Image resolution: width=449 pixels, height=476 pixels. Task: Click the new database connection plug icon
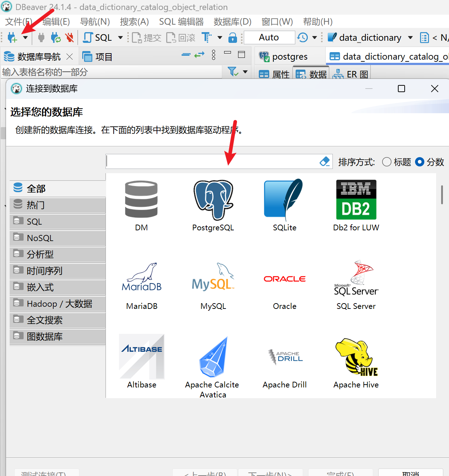click(12, 37)
